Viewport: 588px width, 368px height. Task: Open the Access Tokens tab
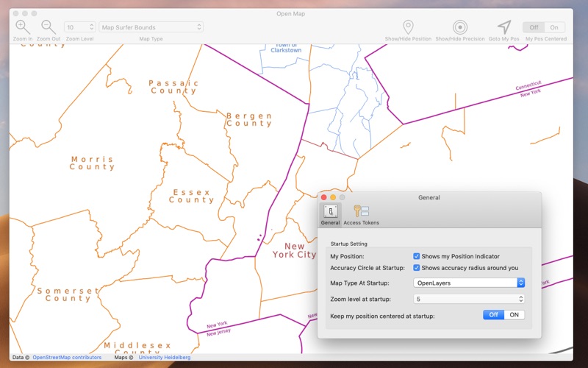[361, 215]
